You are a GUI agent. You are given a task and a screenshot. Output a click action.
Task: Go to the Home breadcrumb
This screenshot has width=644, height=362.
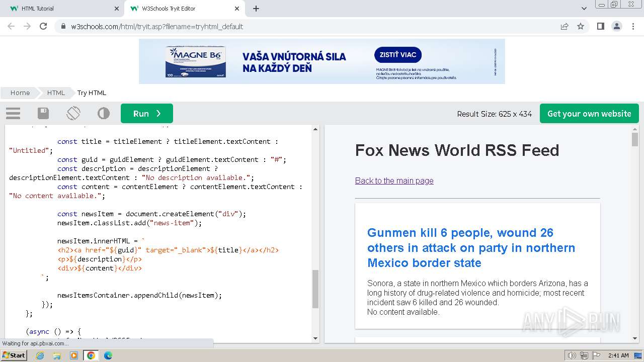[x=20, y=93]
